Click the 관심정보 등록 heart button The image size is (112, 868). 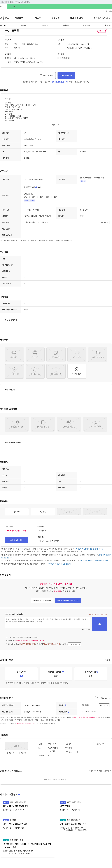point(46,75)
